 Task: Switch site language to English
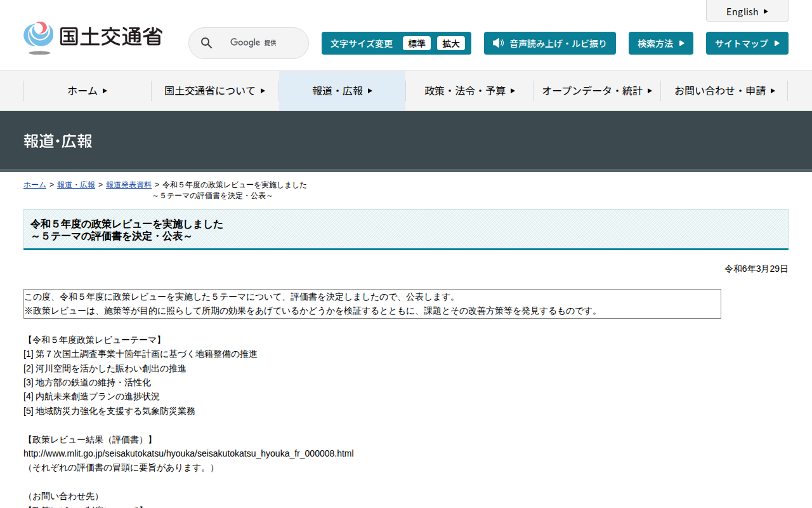(747, 11)
